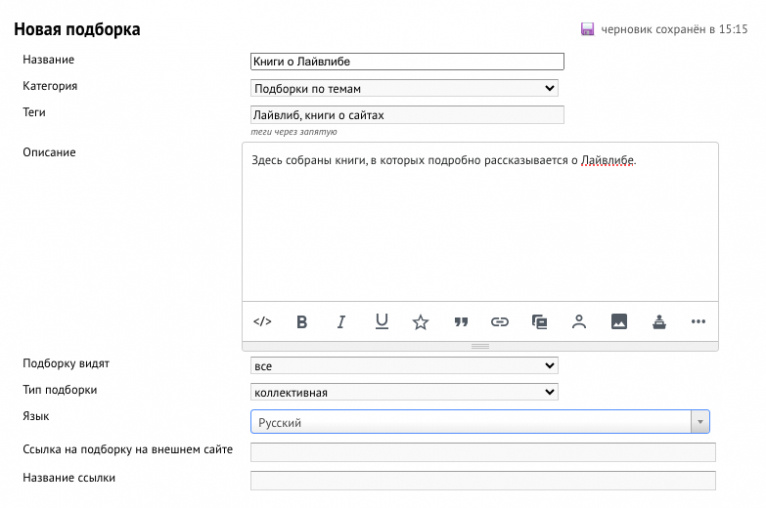The width and height of the screenshot is (766, 508).
Task: Toggle bold formatting in description editor
Action: tap(302, 322)
